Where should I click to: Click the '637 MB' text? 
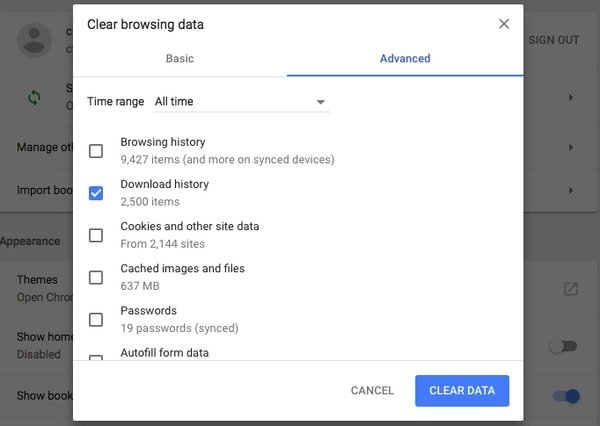click(x=140, y=286)
